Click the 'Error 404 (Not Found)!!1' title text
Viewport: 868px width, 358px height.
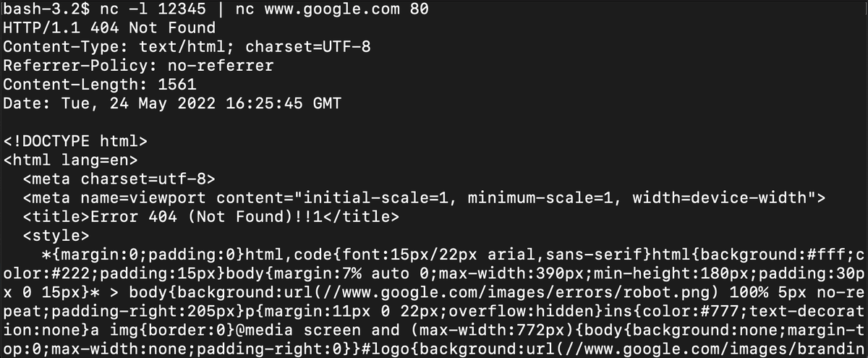(x=207, y=216)
